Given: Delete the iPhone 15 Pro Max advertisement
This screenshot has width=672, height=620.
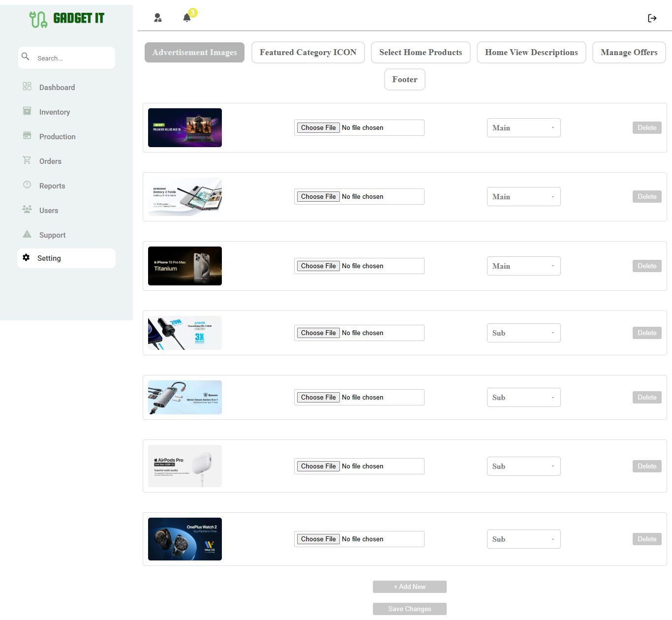Looking at the screenshot, I should coord(647,266).
